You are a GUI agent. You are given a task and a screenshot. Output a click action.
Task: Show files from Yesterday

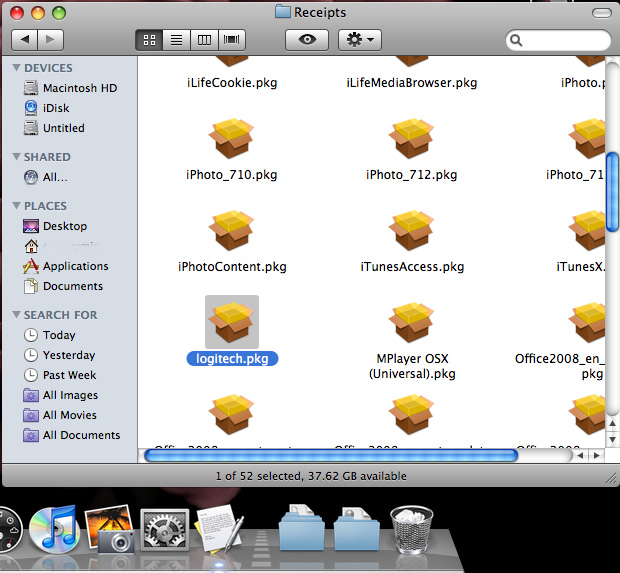59,355
